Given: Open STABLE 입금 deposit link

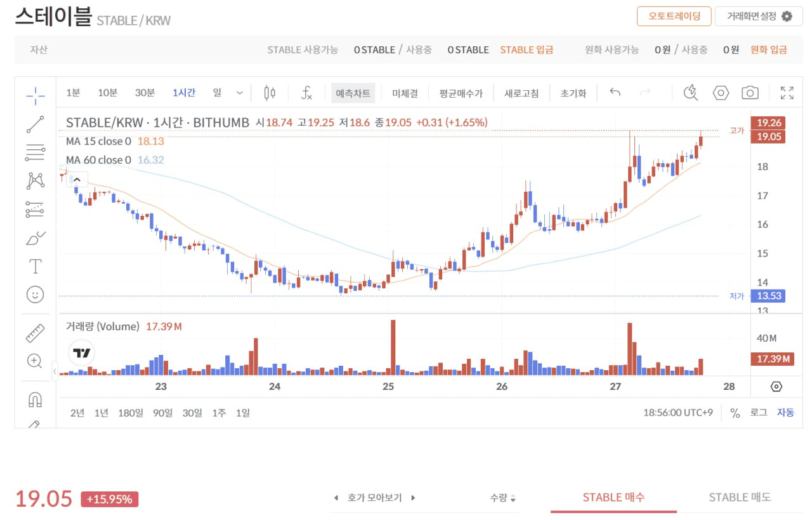Looking at the screenshot, I should click(x=527, y=49).
